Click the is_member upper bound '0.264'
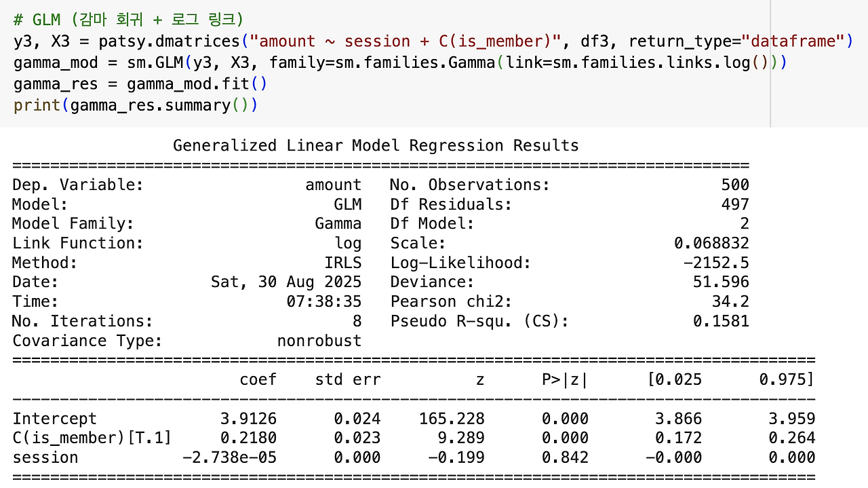 click(x=791, y=438)
